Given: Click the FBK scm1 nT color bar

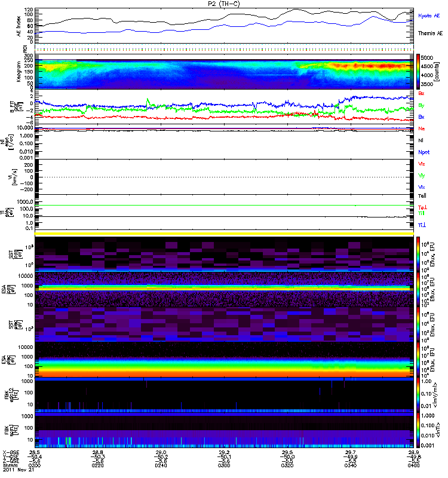Looking at the screenshot, I should tap(418, 430).
